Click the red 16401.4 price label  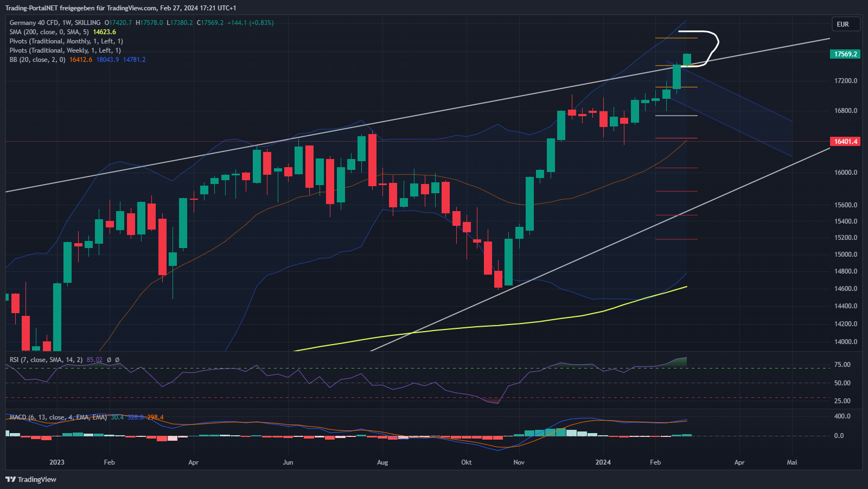tap(845, 142)
